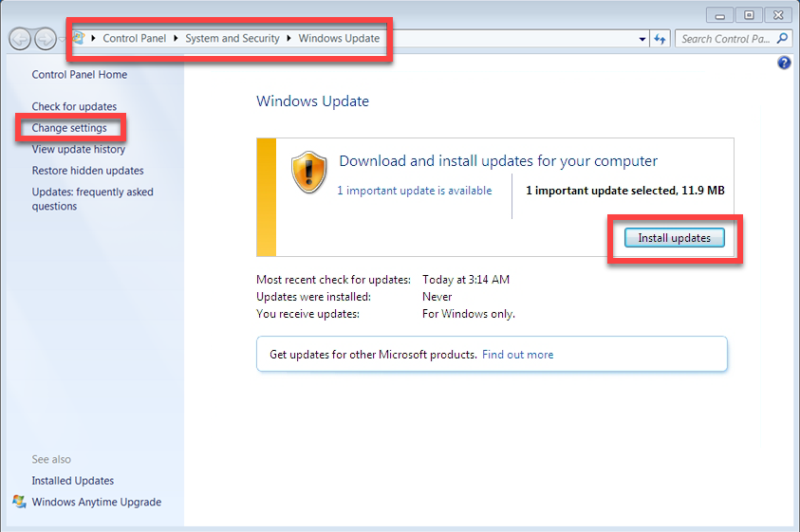Close the Windows Update window
Image resolution: width=800 pixels, height=532 pixels.
(778, 15)
